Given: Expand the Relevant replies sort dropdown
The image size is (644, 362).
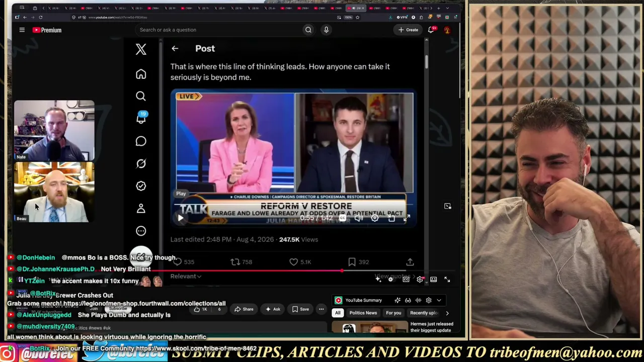Looking at the screenshot, I should pos(186,276).
